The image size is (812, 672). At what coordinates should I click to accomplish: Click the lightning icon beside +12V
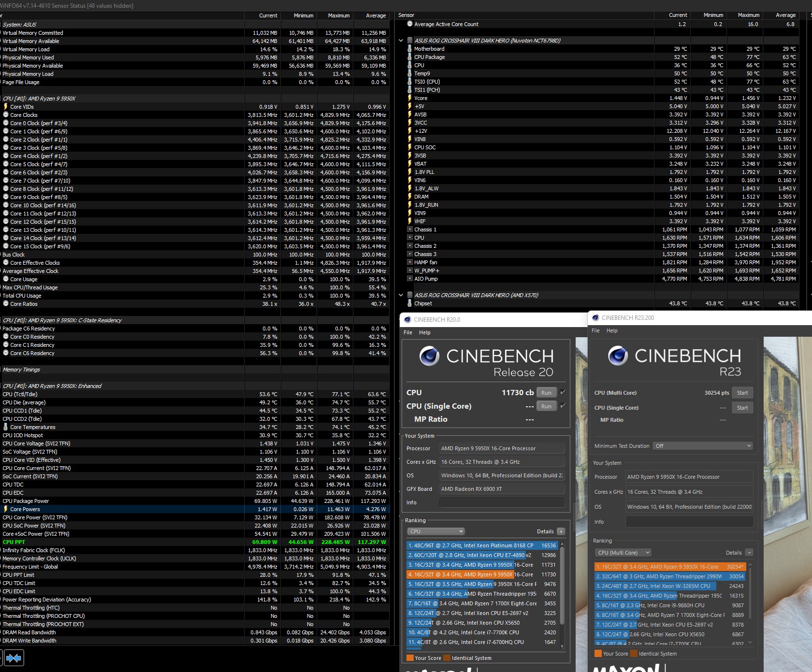(410, 131)
